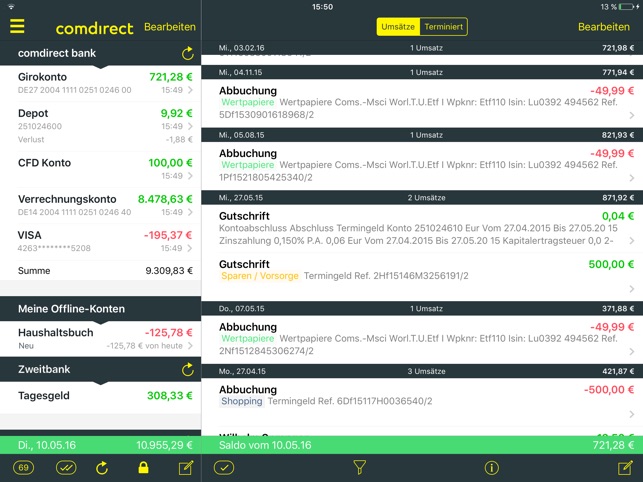Image resolution: width=643 pixels, height=482 pixels.
Task: Open Verrechnungskonto chevron
Action: 190,212
